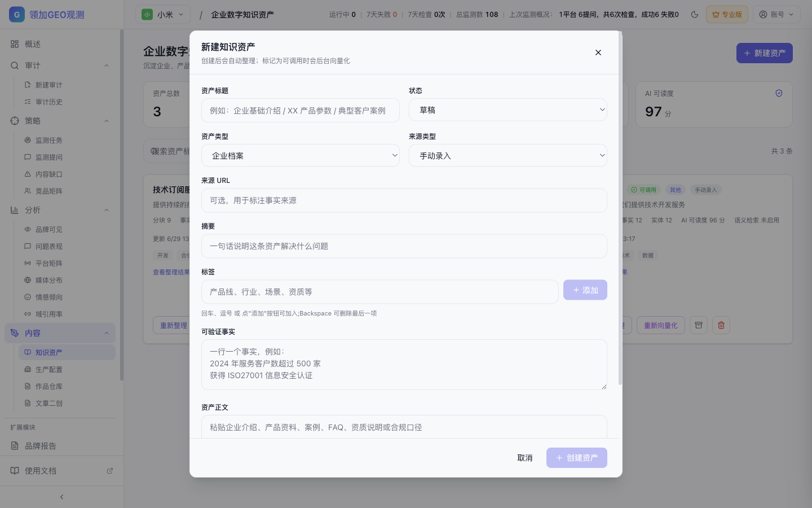Open 生产配置 sidebar item

(67, 369)
